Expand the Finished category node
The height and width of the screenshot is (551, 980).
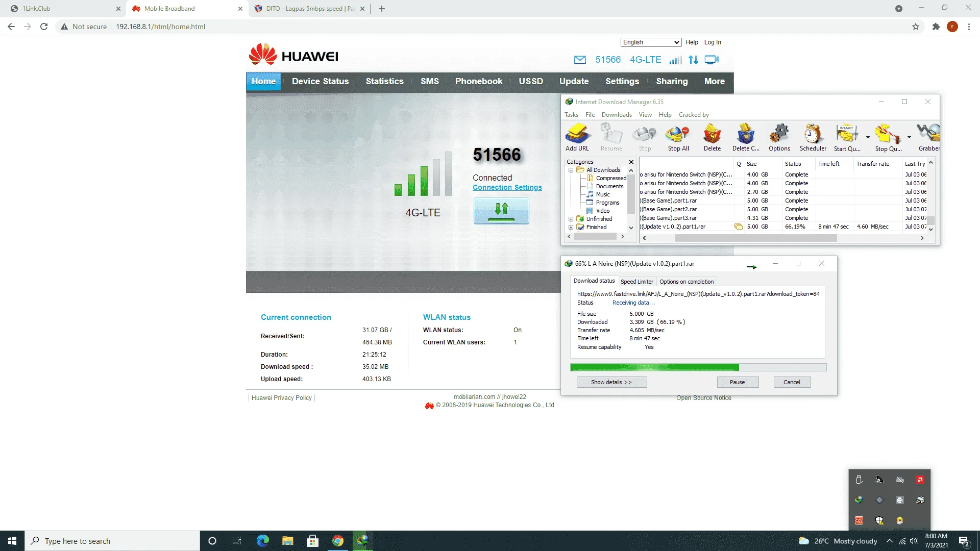pos(571,227)
